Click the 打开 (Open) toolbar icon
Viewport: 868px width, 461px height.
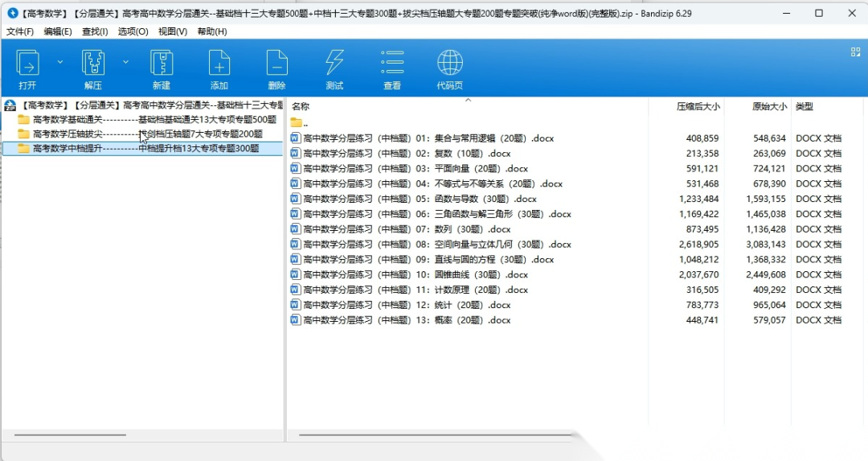click(28, 64)
